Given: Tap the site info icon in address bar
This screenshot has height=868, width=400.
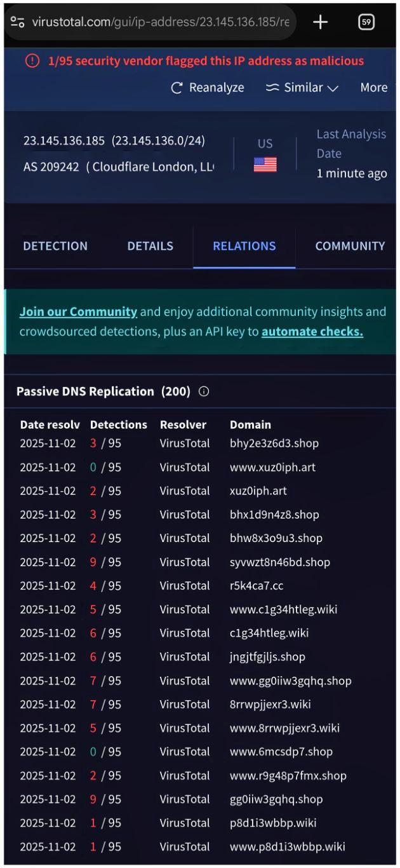Looking at the screenshot, I should point(18,22).
